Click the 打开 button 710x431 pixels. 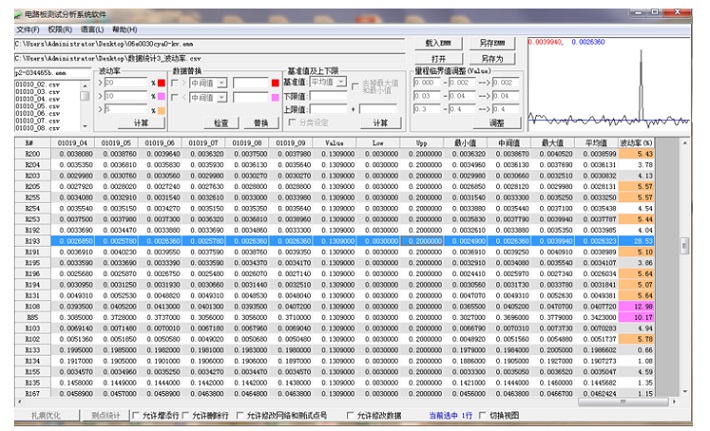tap(438, 58)
